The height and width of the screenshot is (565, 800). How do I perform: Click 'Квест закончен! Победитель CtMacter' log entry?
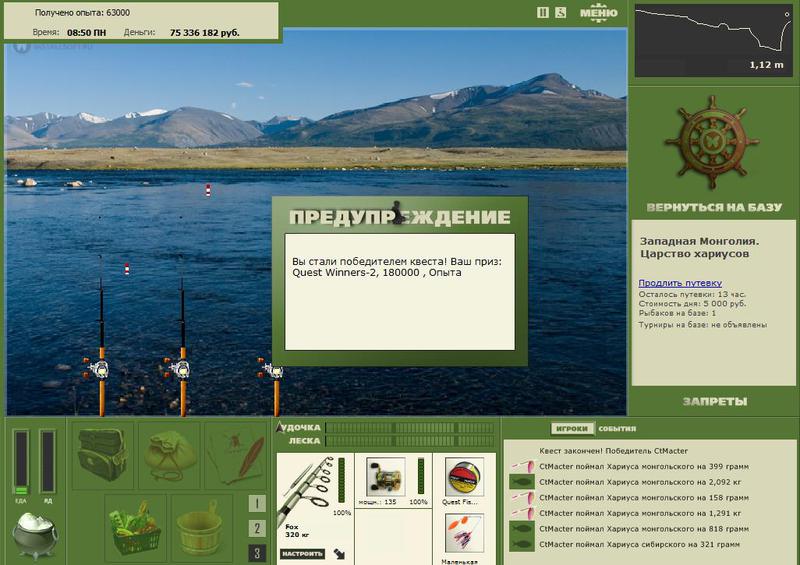[613, 451]
